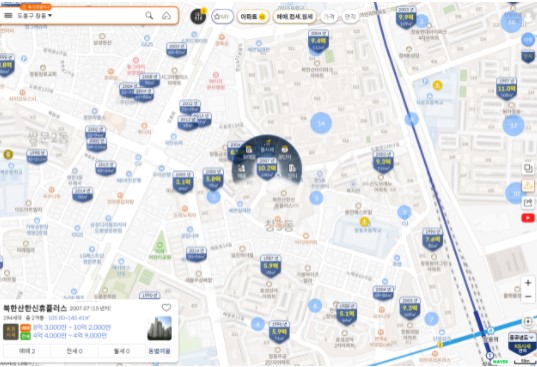Click the 17 cluster circle on map
Screen dimensions: 537x367
[513, 126]
